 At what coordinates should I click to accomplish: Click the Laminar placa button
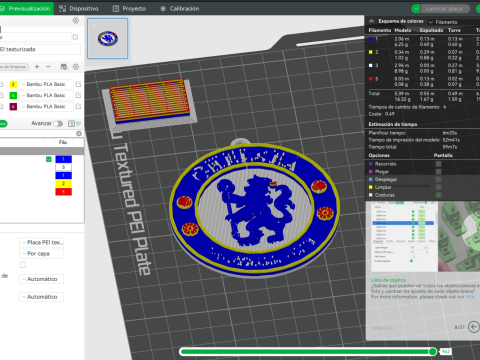pyautogui.click(x=445, y=9)
